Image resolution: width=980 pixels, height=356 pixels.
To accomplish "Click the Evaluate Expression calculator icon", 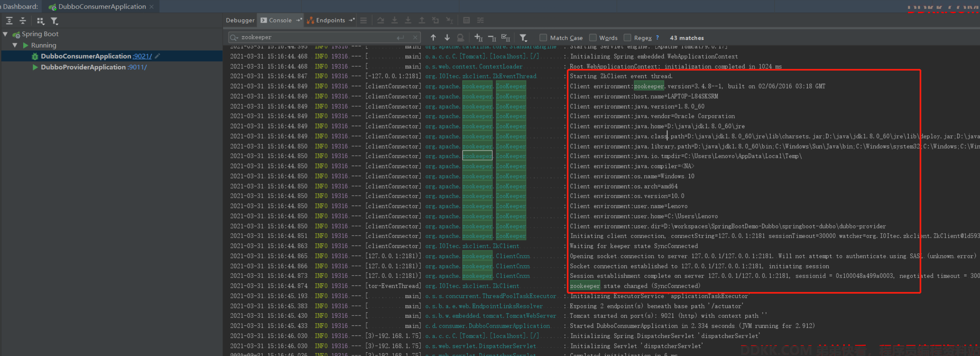I will coord(466,20).
